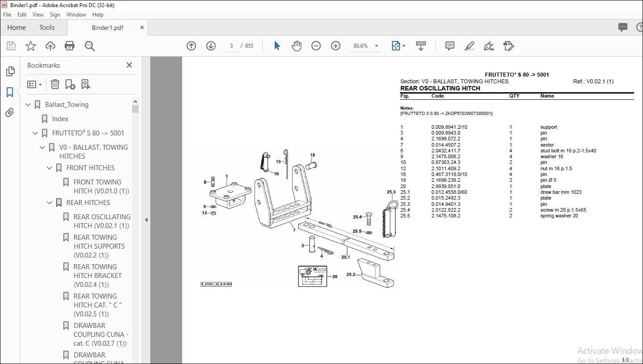Close the Binder1.pdf tab
This screenshot has height=364, width=643.
(x=142, y=27)
